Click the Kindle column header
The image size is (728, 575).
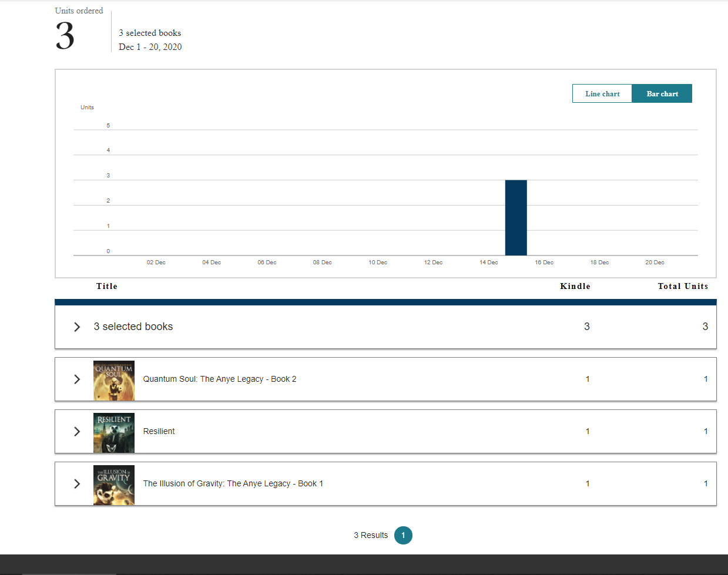pyautogui.click(x=575, y=287)
